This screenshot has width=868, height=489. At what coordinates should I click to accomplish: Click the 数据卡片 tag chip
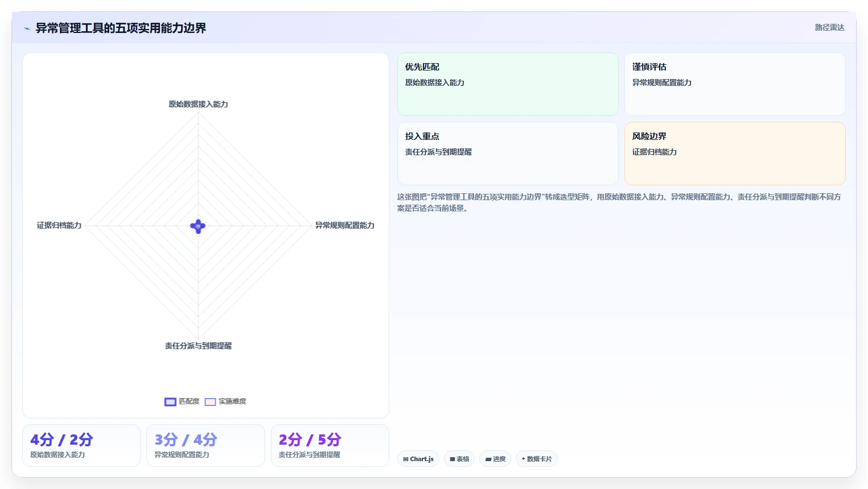pos(537,459)
